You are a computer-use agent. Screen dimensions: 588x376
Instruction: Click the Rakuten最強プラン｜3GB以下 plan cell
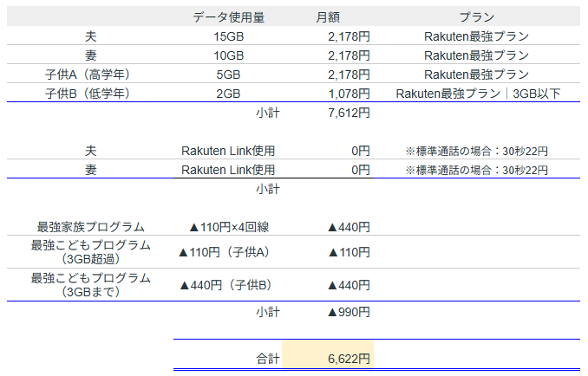476,94
